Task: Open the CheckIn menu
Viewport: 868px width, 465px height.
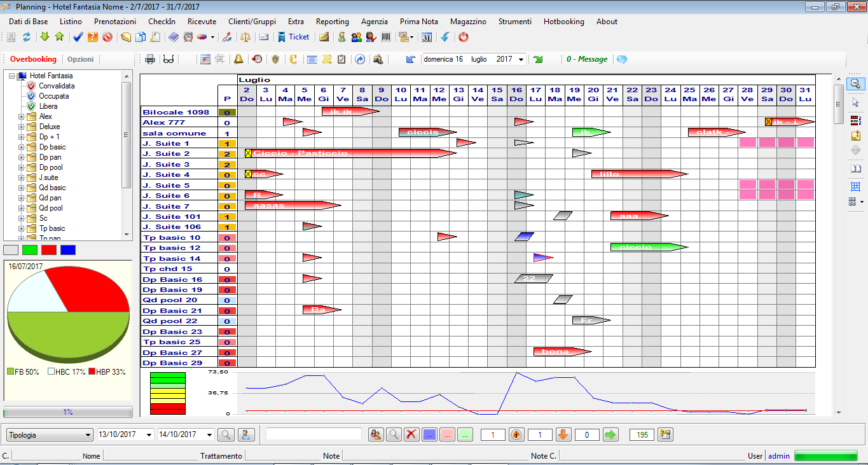Action: coord(162,21)
